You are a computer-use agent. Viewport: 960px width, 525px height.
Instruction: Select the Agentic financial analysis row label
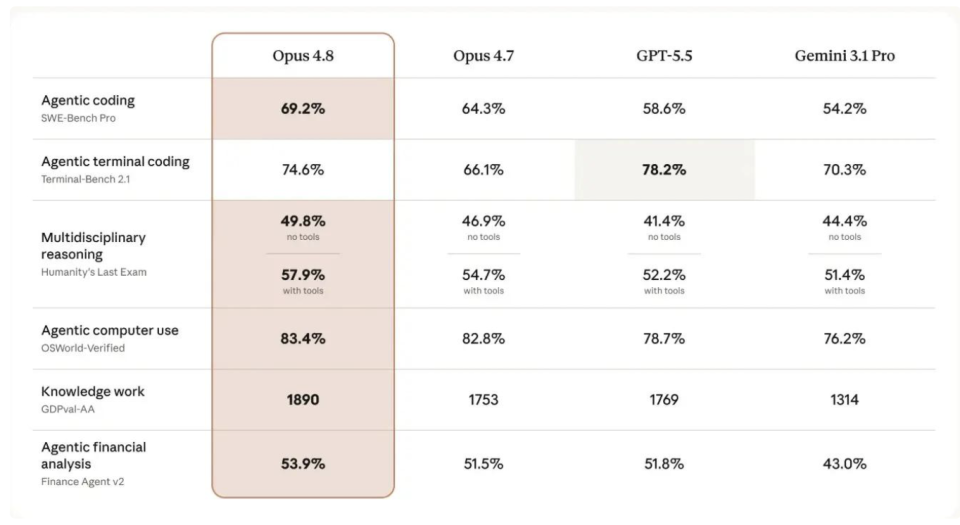(x=94, y=456)
